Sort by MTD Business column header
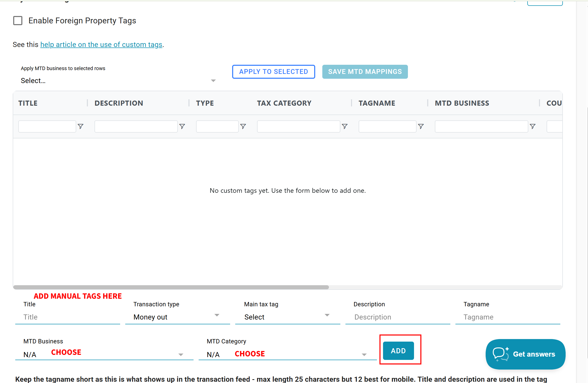 click(x=462, y=103)
